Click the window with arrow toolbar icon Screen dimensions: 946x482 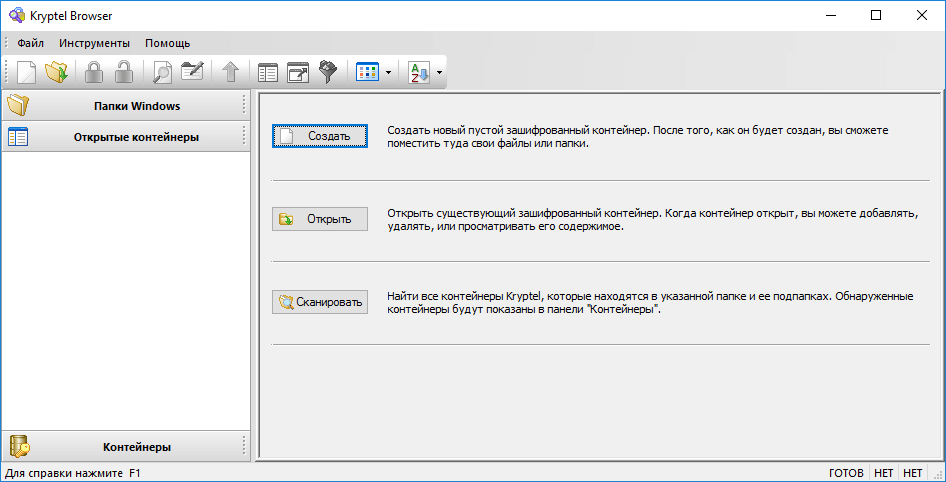(297, 72)
